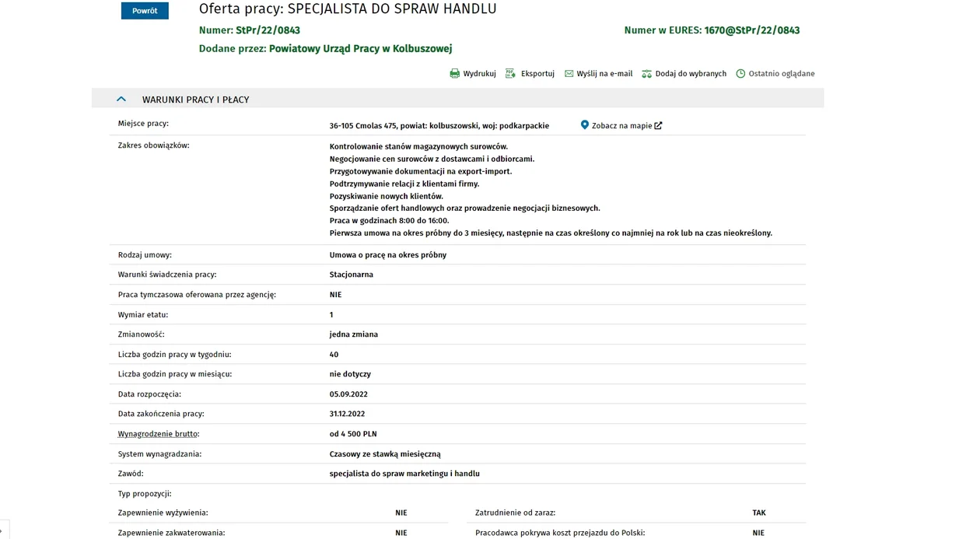This screenshot has height=539, width=980.
Task: Click Powiatowy Urząd Pracy w Kolbuszowej text
Action: coord(360,48)
